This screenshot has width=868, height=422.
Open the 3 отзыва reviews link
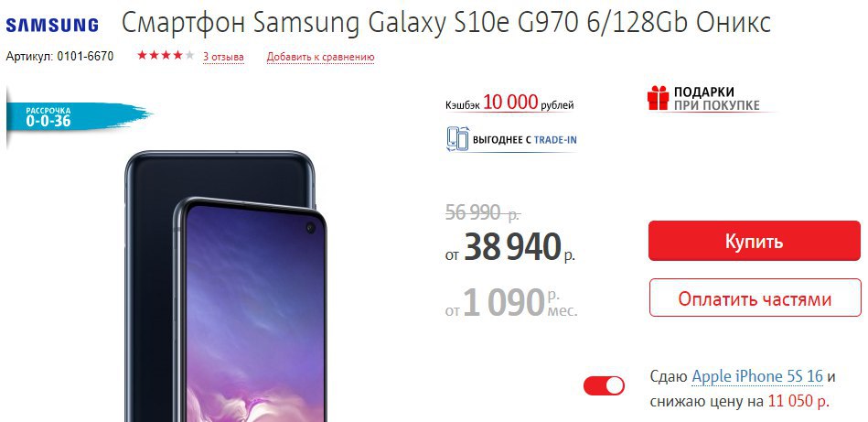(x=223, y=57)
